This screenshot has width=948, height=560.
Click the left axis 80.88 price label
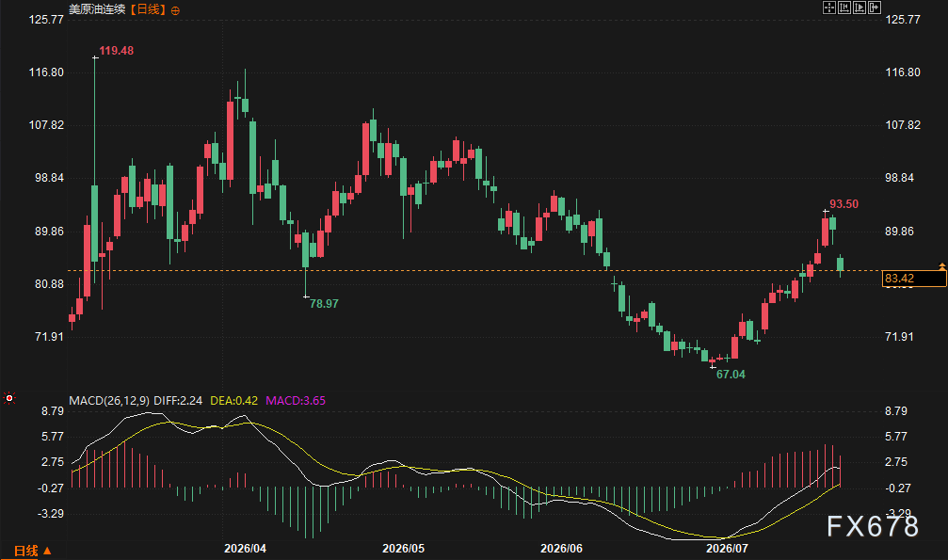pyautogui.click(x=50, y=284)
